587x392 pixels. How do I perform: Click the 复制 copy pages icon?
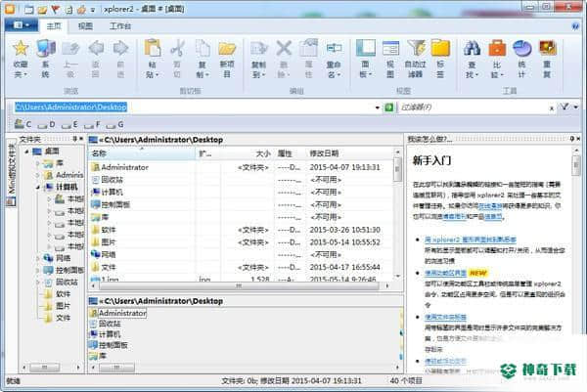203,59
